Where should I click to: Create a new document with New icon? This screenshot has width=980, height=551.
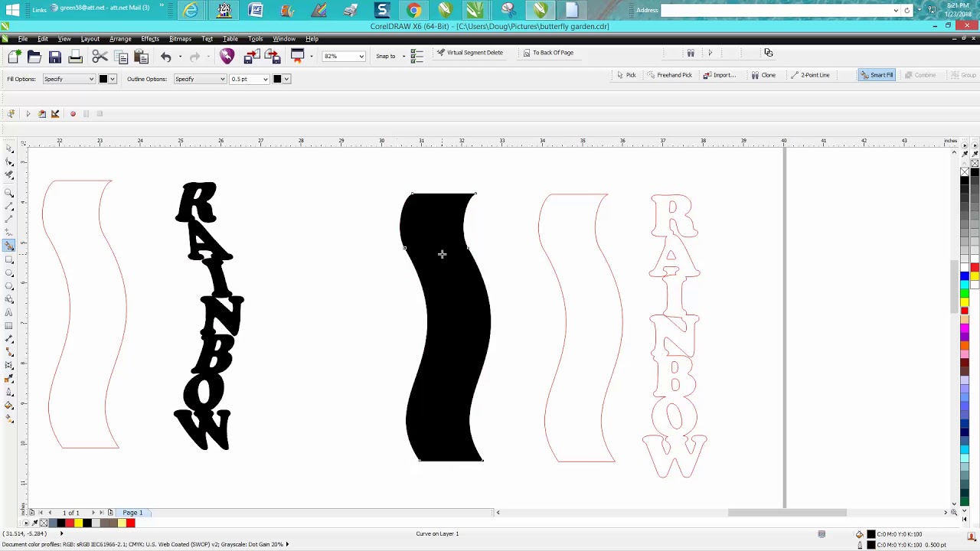point(15,56)
